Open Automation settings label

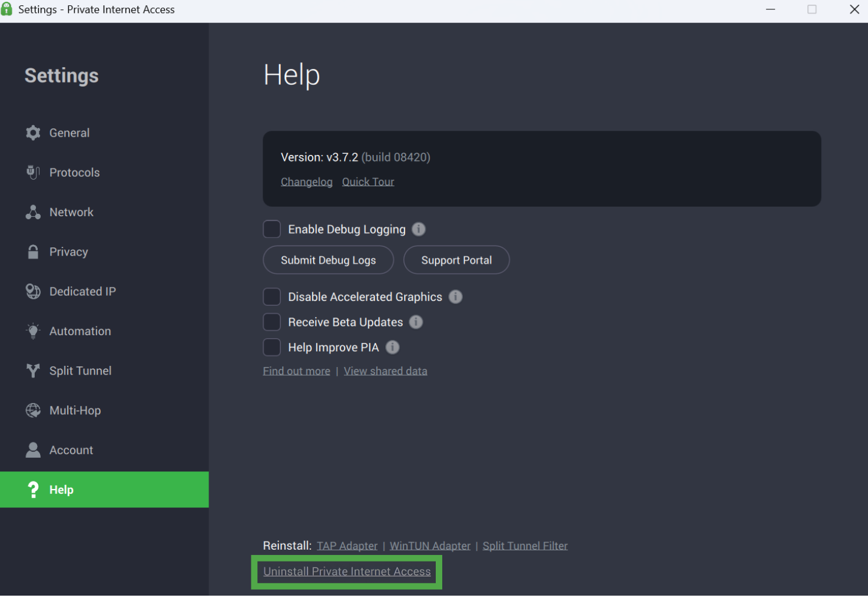[x=80, y=331]
